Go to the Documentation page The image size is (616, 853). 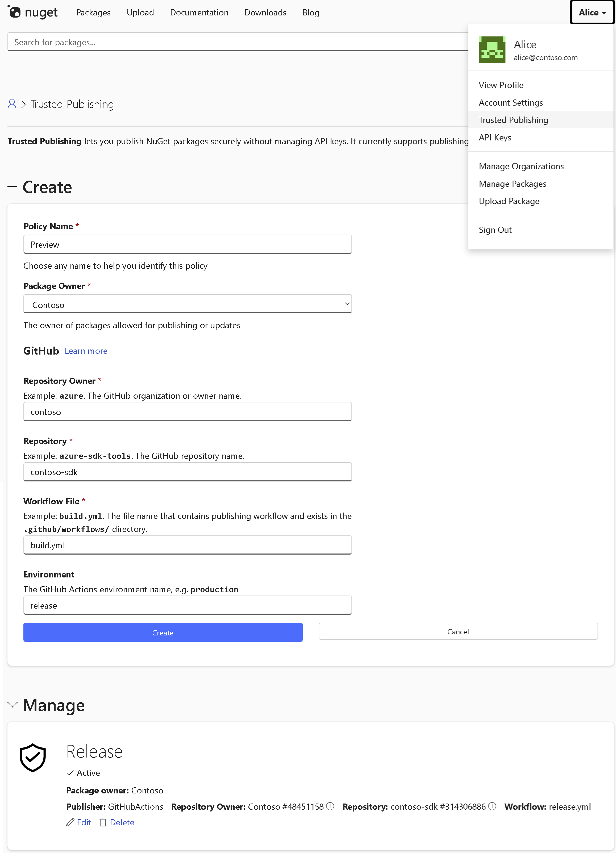coord(199,12)
